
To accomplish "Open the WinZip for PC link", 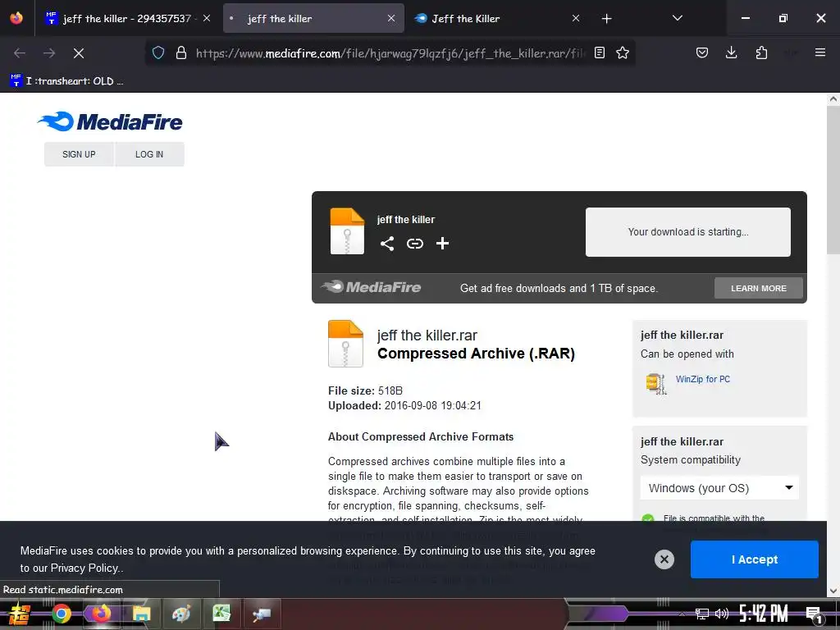I will (x=702, y=379).
